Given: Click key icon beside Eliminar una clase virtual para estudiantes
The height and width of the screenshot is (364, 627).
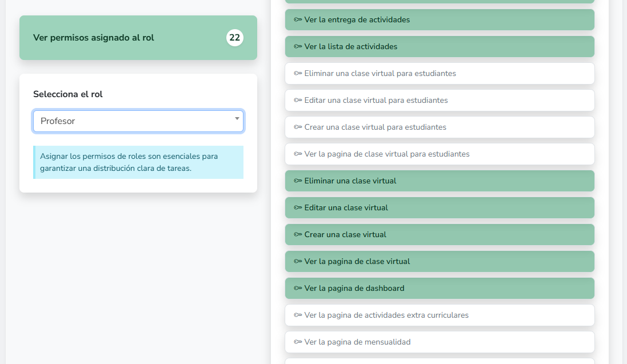Looking at the screenshot, I should tap(298, 73).
